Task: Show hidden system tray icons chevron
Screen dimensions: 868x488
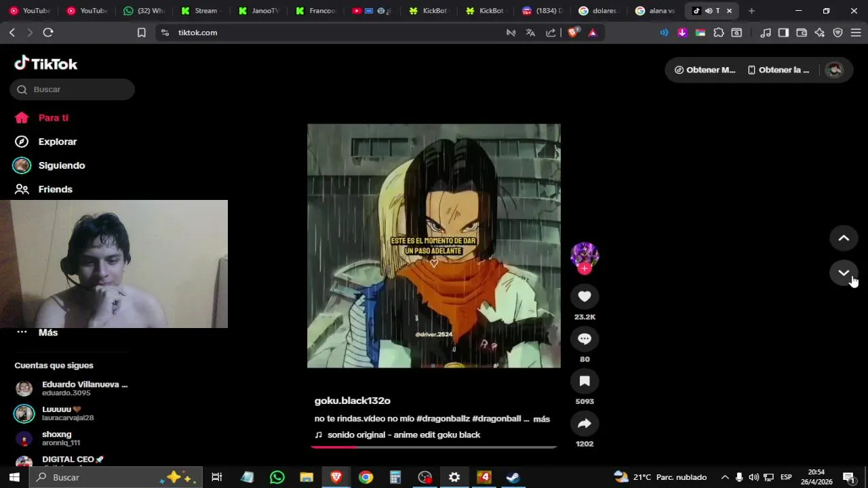Action: (x=724, y=477)
